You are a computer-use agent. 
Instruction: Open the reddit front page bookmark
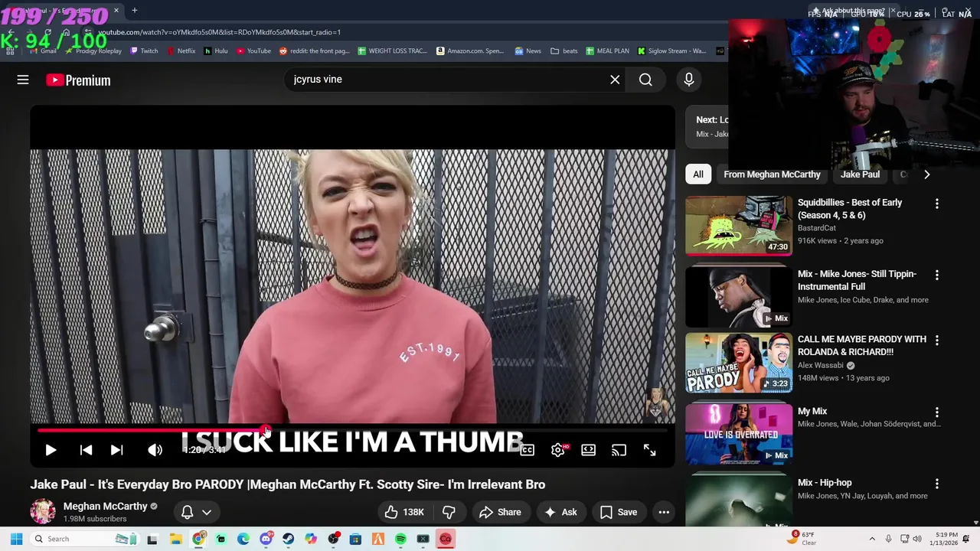[x=315, y=51]
